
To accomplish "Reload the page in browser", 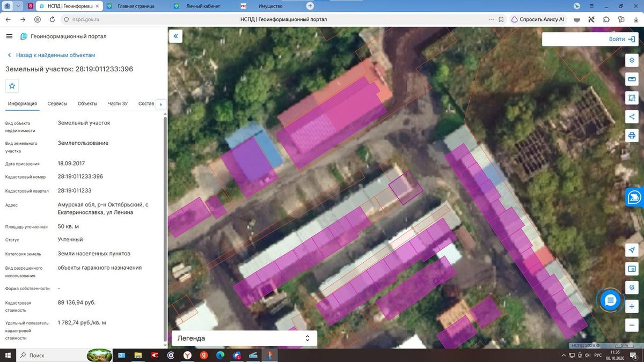I will tap(52, 19).
